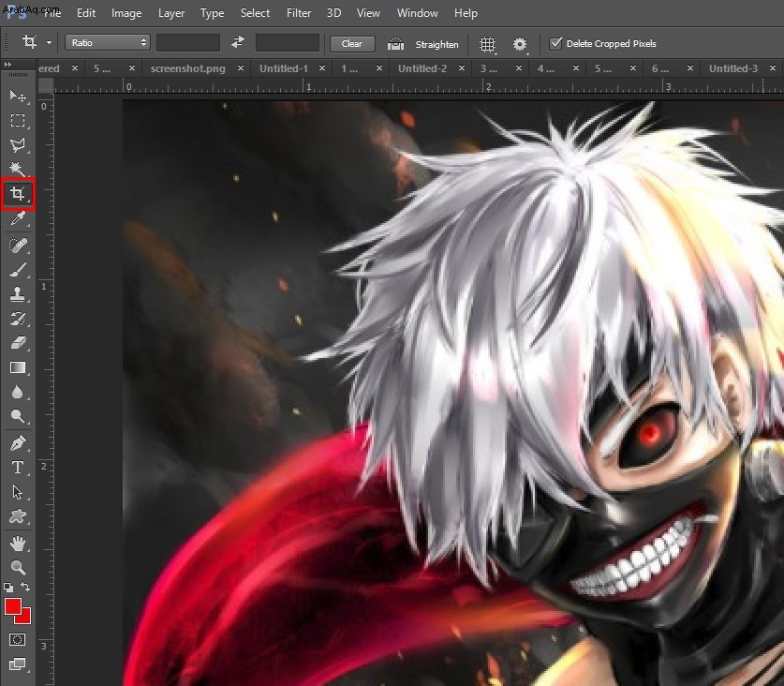Select the Eyedropper tool
The width and height of the screenshot is (784, 686).
[x=18, y=218]
